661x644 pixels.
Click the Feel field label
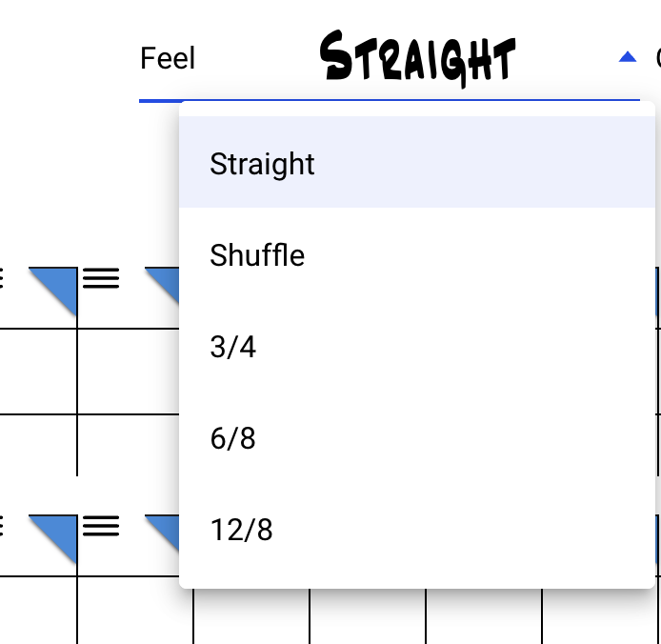point(168,59)
